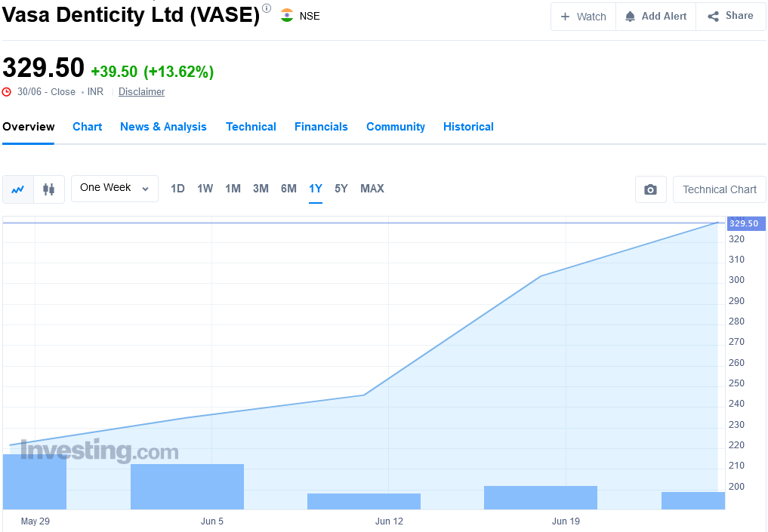Click the camera screenshot icon
This screenshot has height=532, width=768.
click(x=650, y=189)
